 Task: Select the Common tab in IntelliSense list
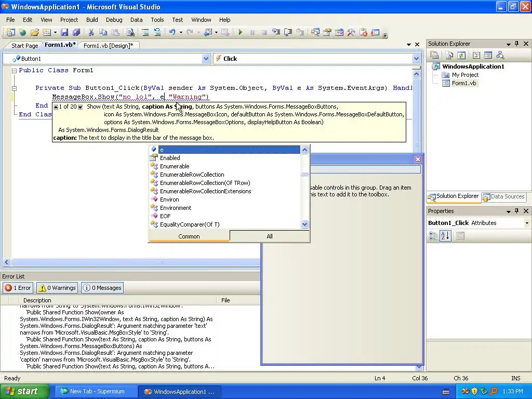(x=189, y=236)
